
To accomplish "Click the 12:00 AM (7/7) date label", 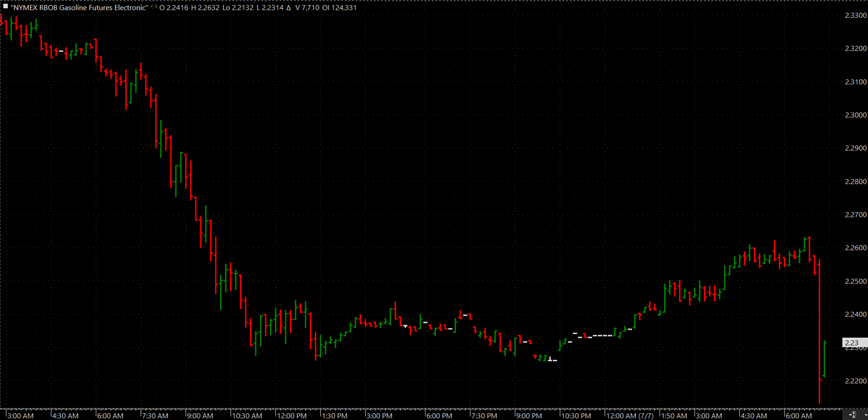I will 630,416.
